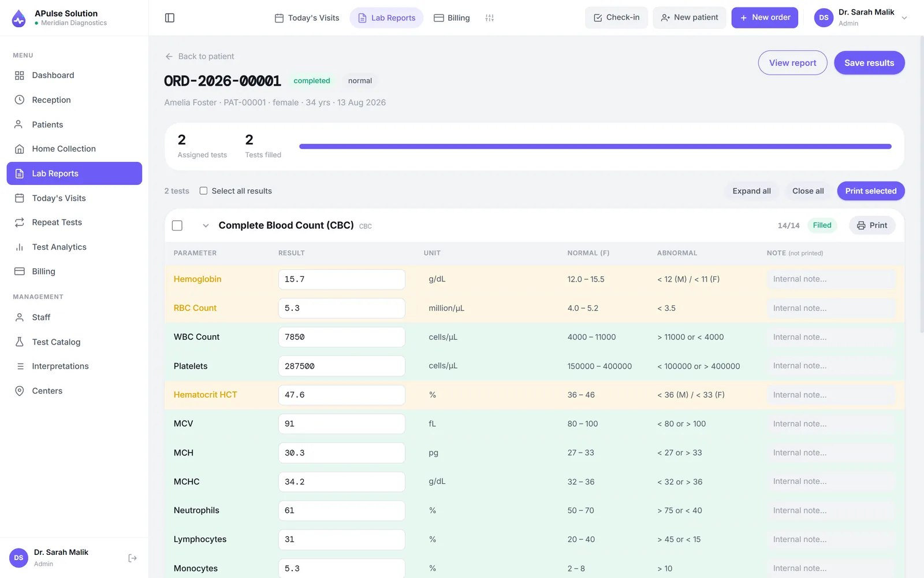Click the Patients person icon
924x578 pixels.
tap(20, 124)
